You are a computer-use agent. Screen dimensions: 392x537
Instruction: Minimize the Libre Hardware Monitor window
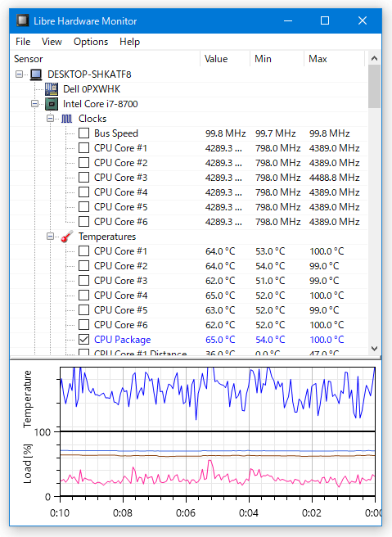click(288, 20)
